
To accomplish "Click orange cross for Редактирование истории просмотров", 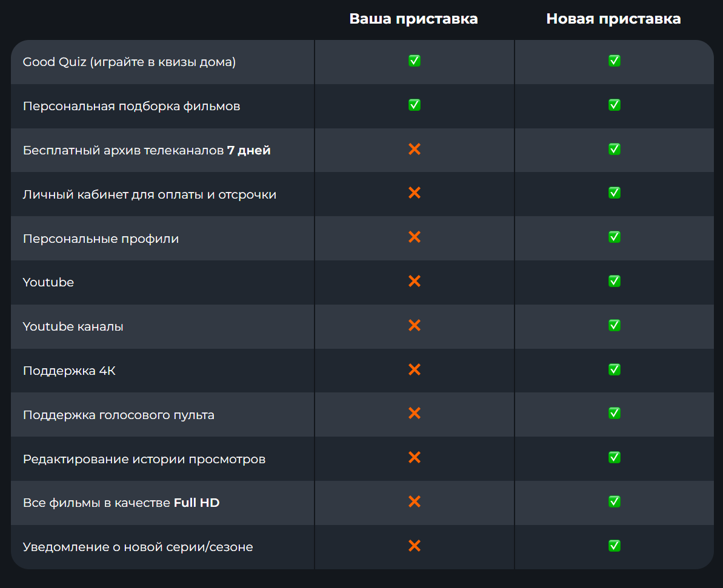I will [x=414, y=457].
